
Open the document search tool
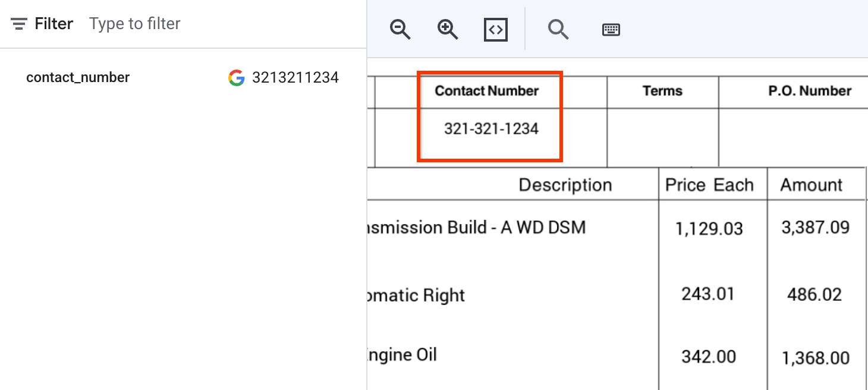click(558, 29)
